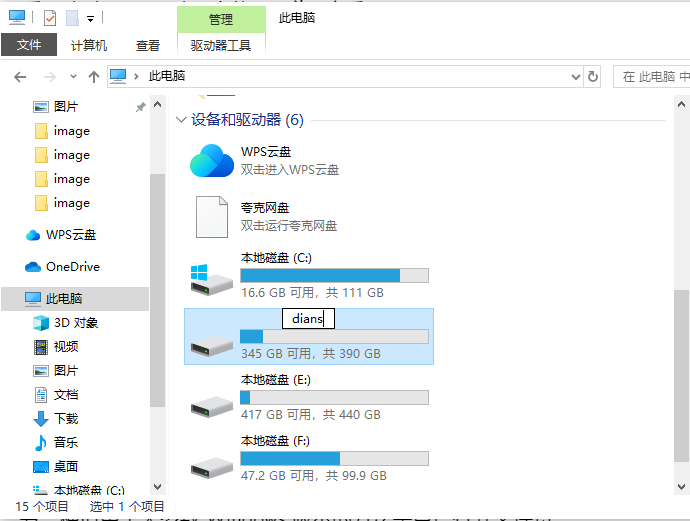Select the 本地磁盘 (E:) drive icon

point(212,407)
